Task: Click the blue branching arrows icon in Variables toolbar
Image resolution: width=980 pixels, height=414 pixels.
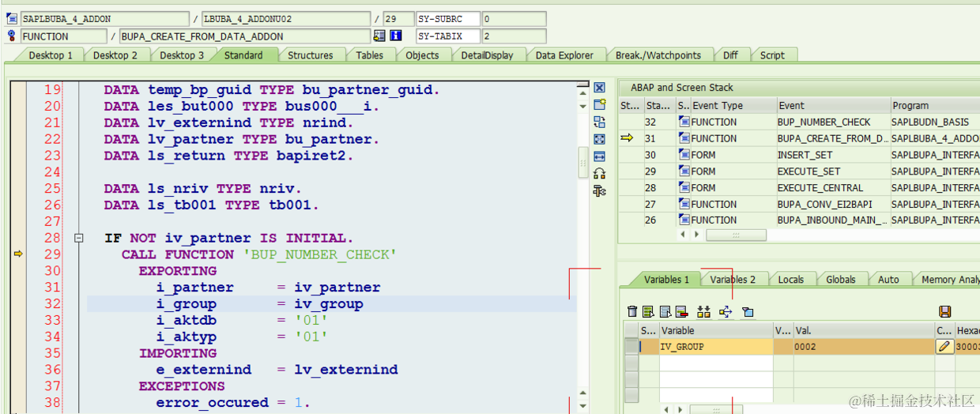Action: point(726,311)
